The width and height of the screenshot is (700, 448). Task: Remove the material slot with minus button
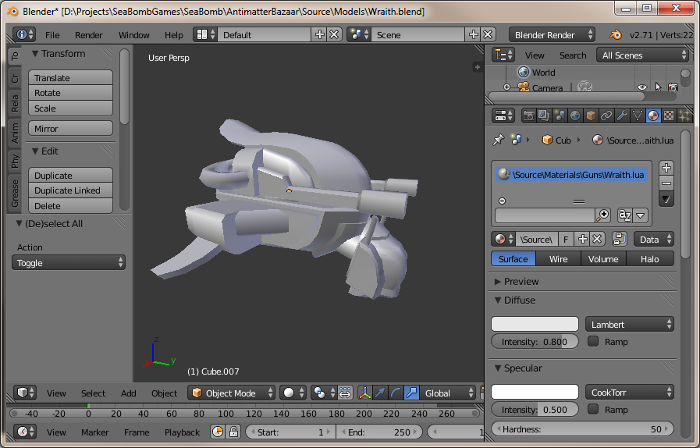click(666, 183)
